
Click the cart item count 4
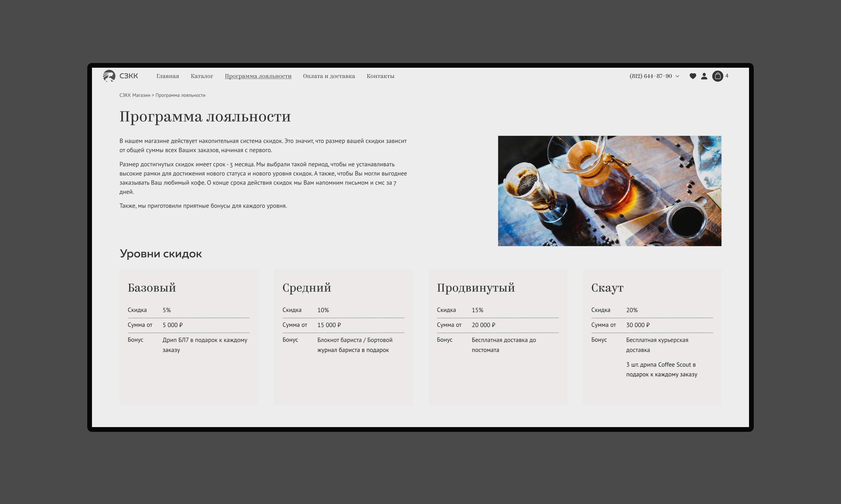[x=727, y=76]
